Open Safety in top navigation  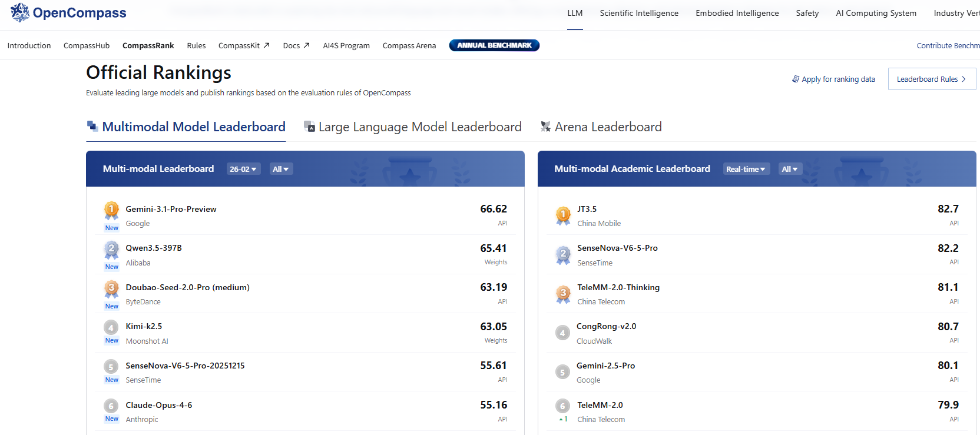pos(807,13)
